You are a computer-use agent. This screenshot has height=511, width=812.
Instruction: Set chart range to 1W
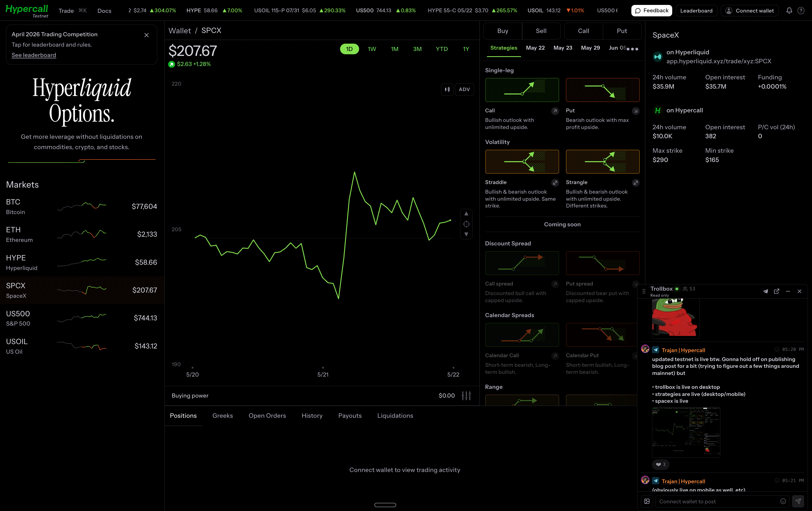click(x=372, y=49)
